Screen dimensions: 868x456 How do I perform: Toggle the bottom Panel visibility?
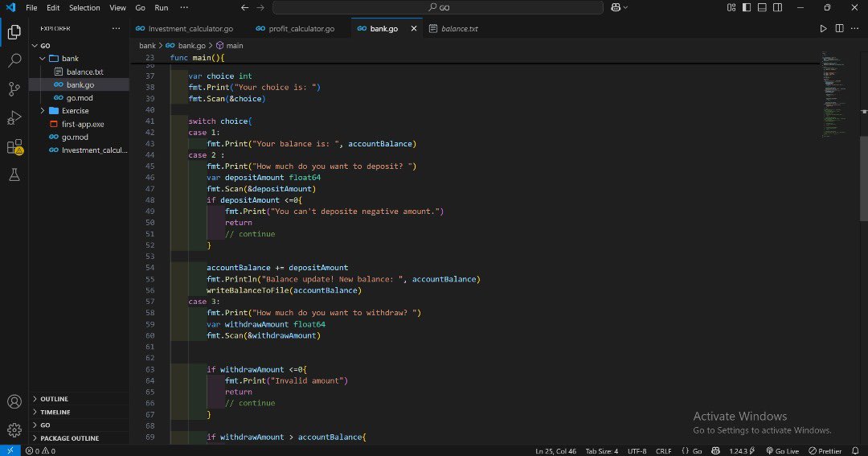pos(762,8)
